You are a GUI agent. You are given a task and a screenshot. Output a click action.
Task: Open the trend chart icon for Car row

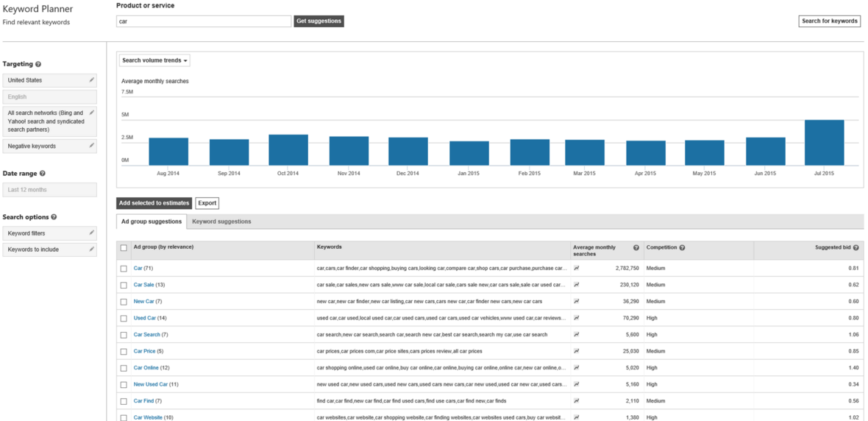pos(576,268)
